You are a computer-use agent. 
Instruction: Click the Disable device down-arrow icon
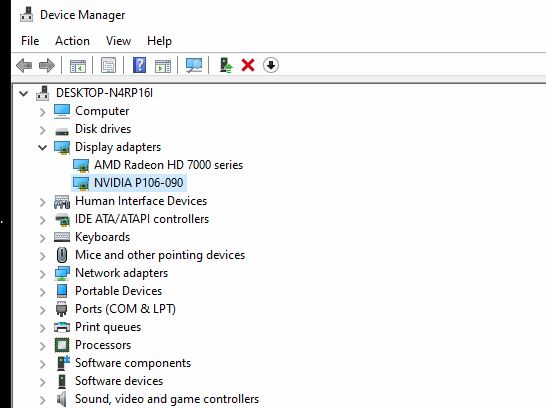[x=271, y=65]
